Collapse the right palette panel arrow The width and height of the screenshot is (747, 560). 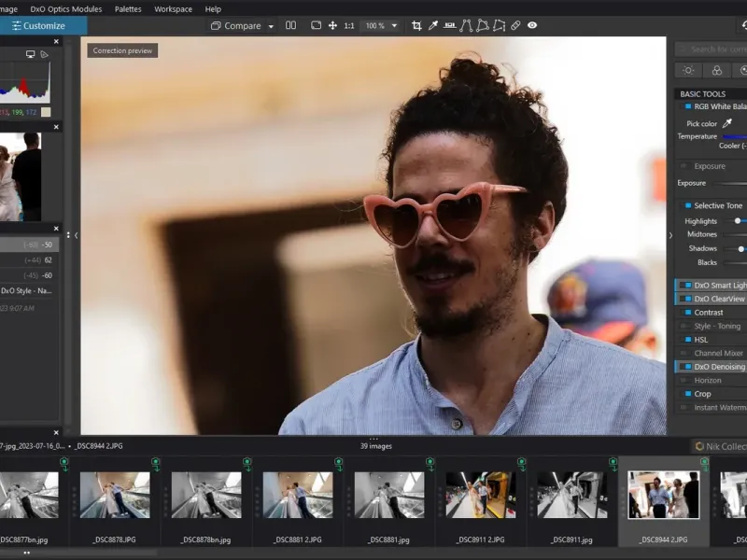tap(670, 235)
